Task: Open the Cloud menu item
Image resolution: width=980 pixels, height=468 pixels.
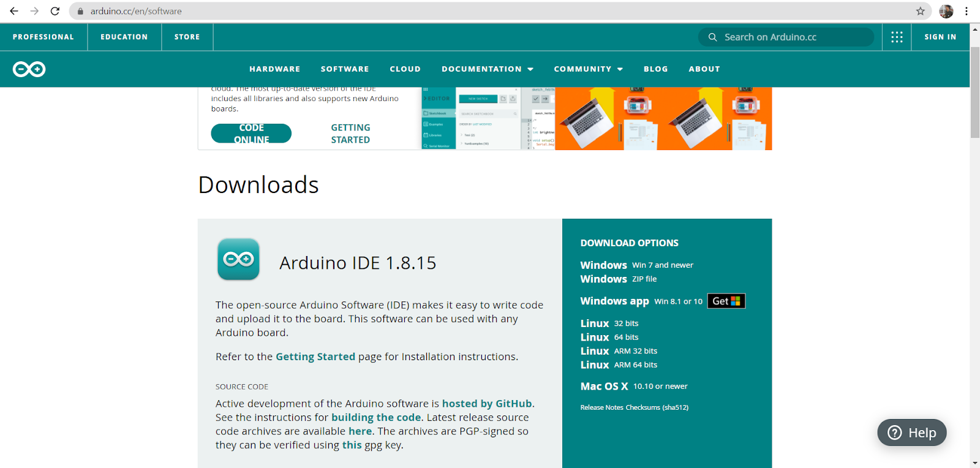Action: 405,69
